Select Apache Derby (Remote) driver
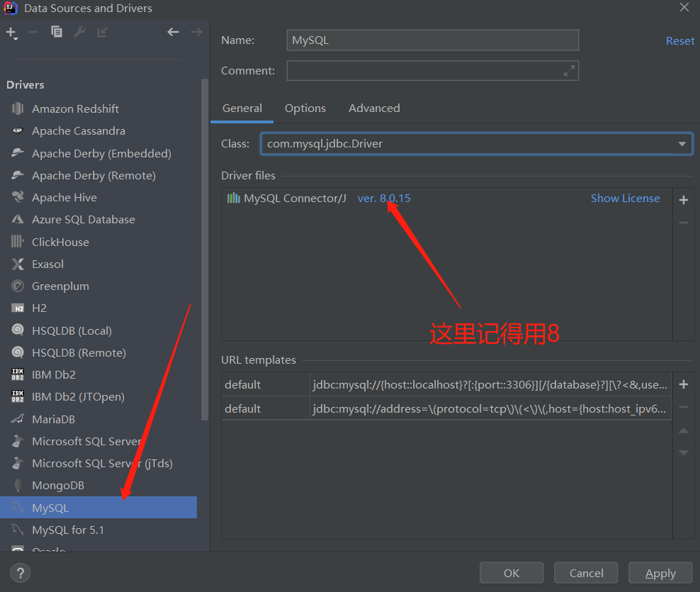700x592 pixels. (x=98, y=176)
